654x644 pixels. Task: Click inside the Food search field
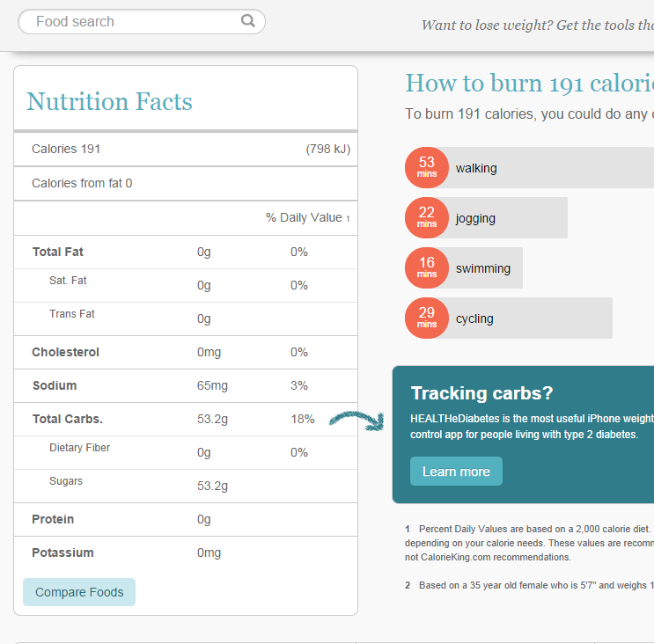point(132,21)
